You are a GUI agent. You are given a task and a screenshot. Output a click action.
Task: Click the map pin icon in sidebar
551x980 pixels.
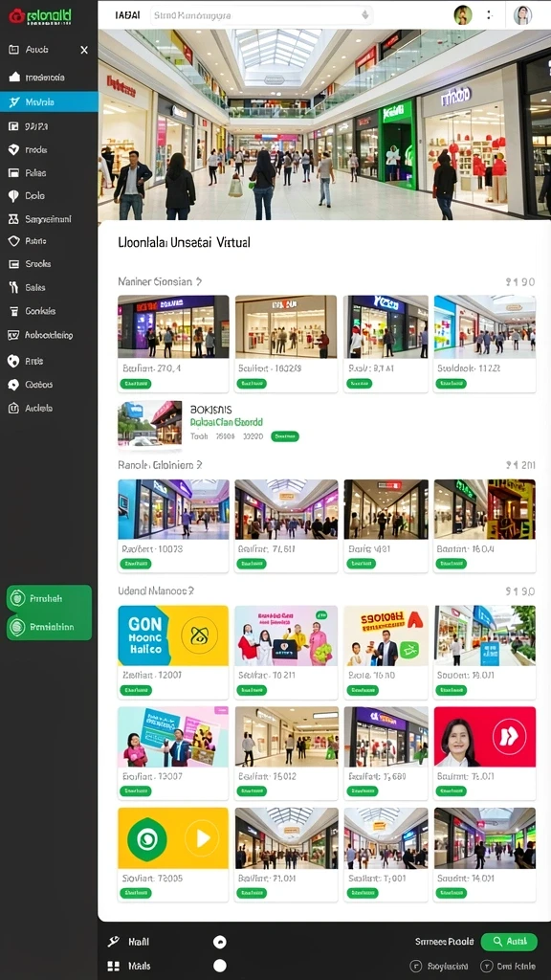(x=13, y=196)
